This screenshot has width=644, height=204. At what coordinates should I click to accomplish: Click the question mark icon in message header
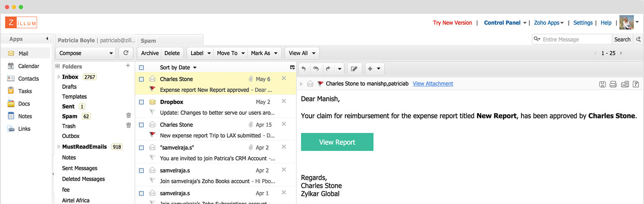(x=636, y=84)
